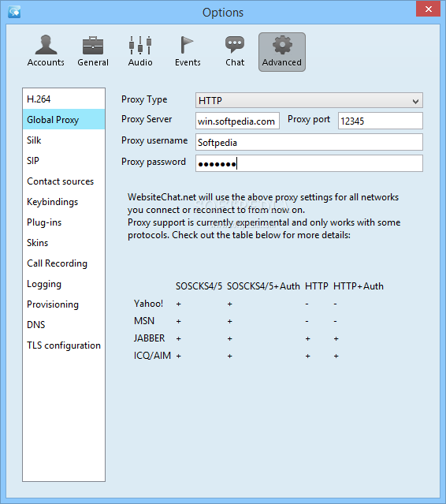Focus the Proxy port field
Viewport: 446px width, 504px height.
(380, 121)
